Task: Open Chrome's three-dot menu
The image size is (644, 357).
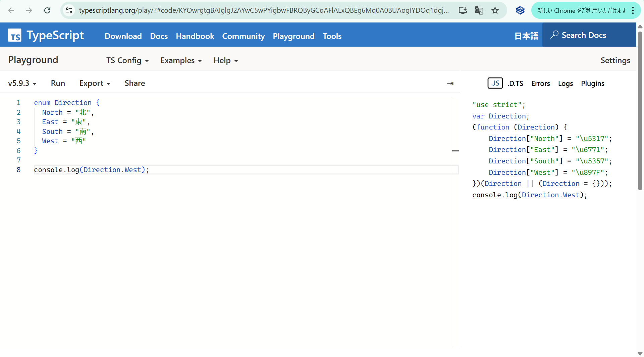Action: pos(633,10)
